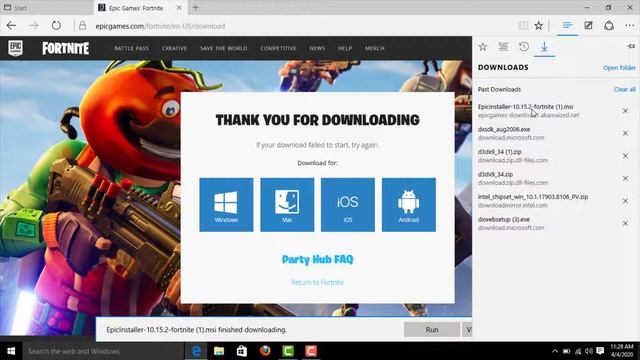The height and width of the screenshot is (360, 640).
Task: Remove dxsdk_aug2006.exe from downloads
Action: 625,133
